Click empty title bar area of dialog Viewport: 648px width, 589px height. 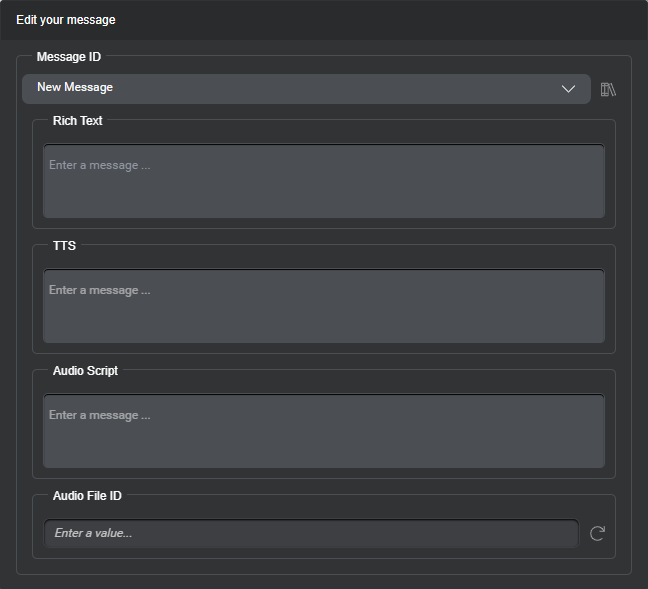(400, 20)
